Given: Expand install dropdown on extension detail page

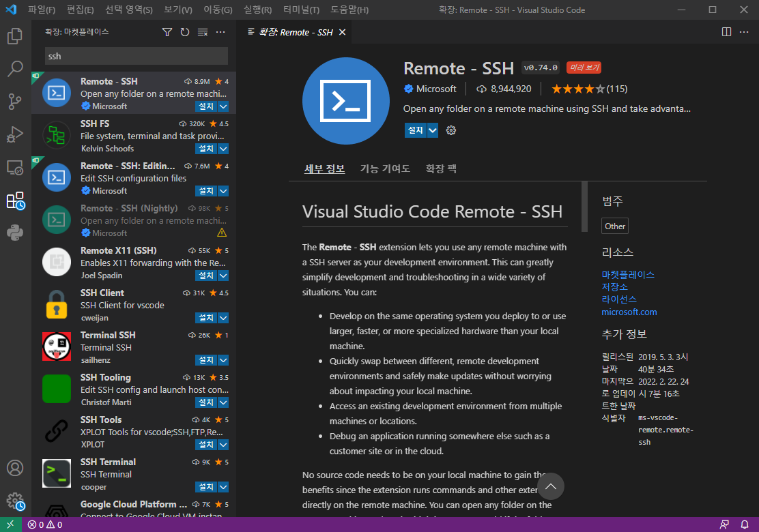Looking at the screenshot, I should tap(433, 130).
